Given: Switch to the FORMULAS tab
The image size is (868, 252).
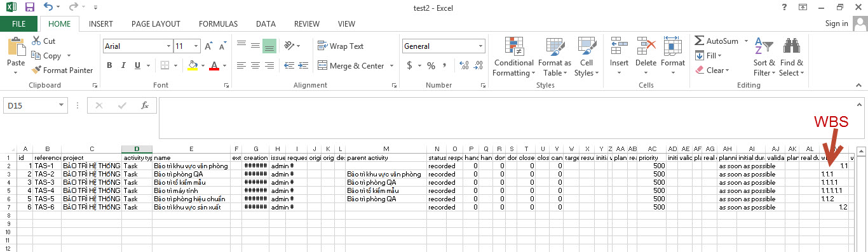Looking at the screenshot, I should point(218,23).
